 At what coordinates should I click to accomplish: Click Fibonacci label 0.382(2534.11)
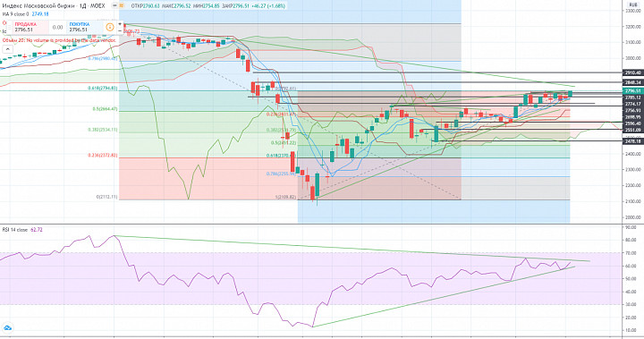coord(103,130)
